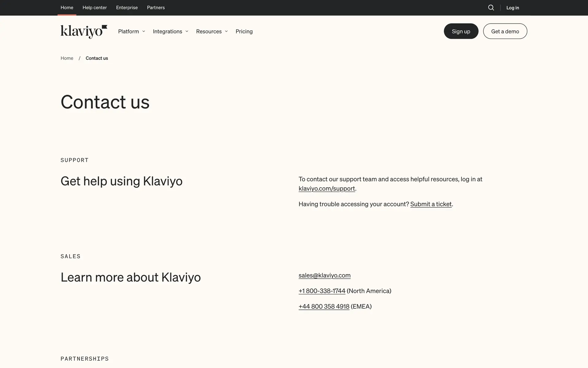This screenshot has height=368, width=588.
Task: Click the Contact us breadcrumb item
Action: (97, 58)
